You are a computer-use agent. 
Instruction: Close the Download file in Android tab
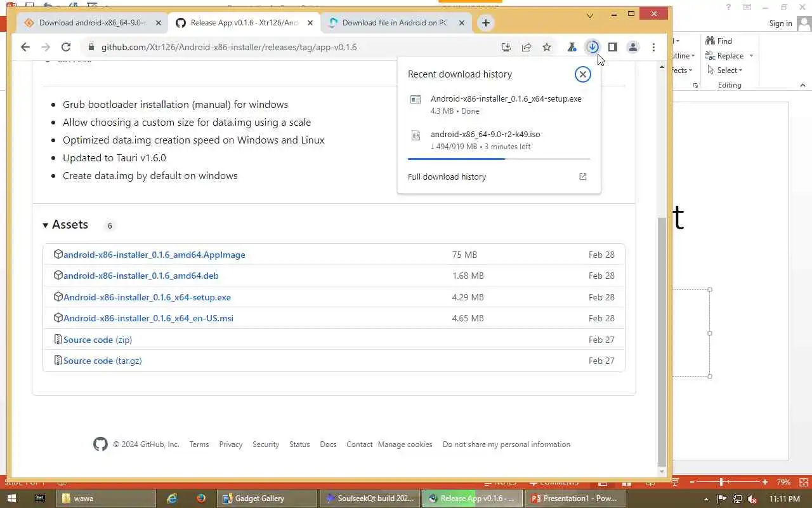(x=462, y=23)
